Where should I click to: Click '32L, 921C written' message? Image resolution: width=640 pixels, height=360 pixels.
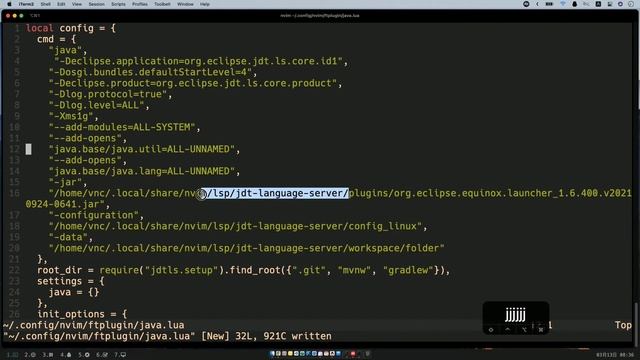(x=283, y=336)
